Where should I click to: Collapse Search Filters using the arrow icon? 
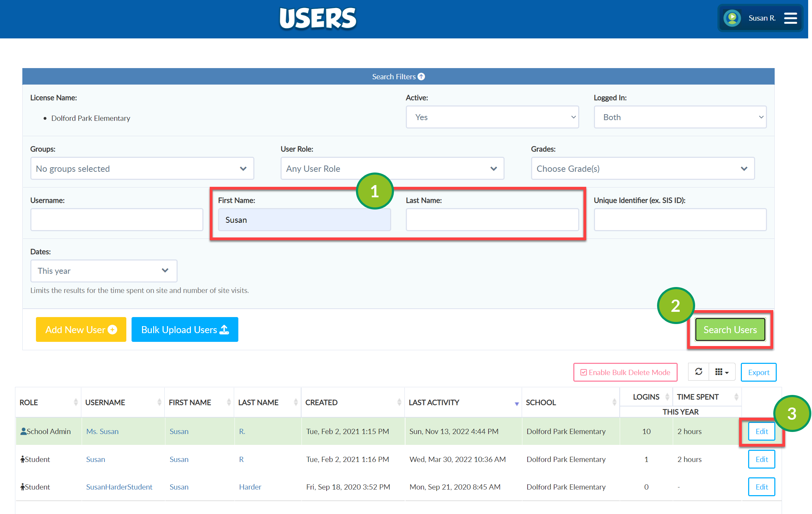[421, 76]
